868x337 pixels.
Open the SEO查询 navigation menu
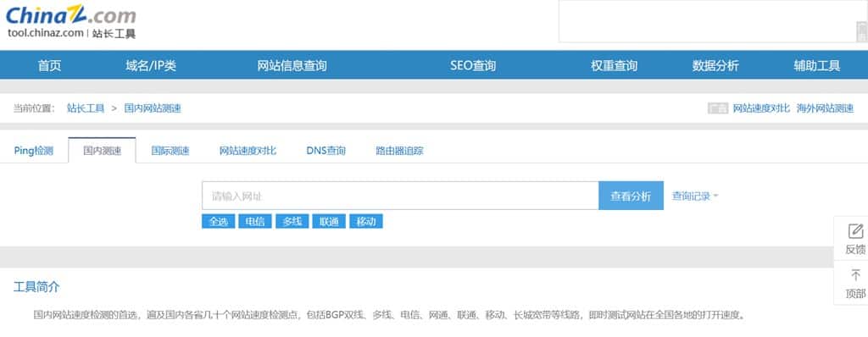pos(473,66)
